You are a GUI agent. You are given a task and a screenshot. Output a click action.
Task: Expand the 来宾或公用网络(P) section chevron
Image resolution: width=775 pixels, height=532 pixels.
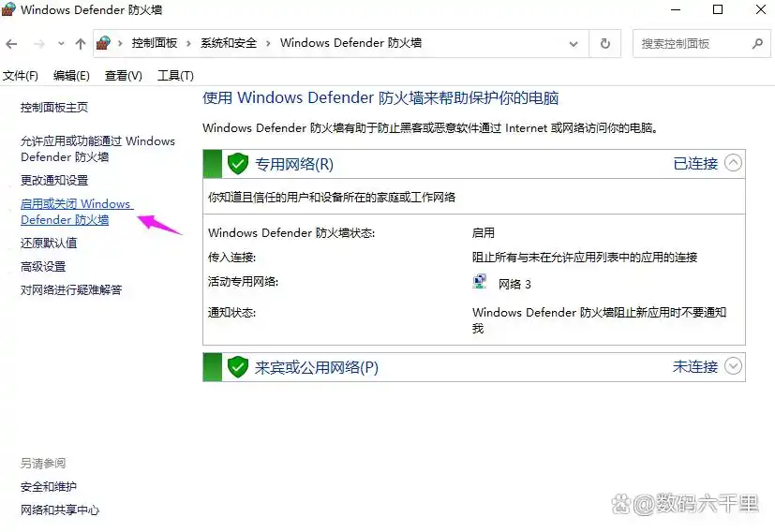pos(733,366)
